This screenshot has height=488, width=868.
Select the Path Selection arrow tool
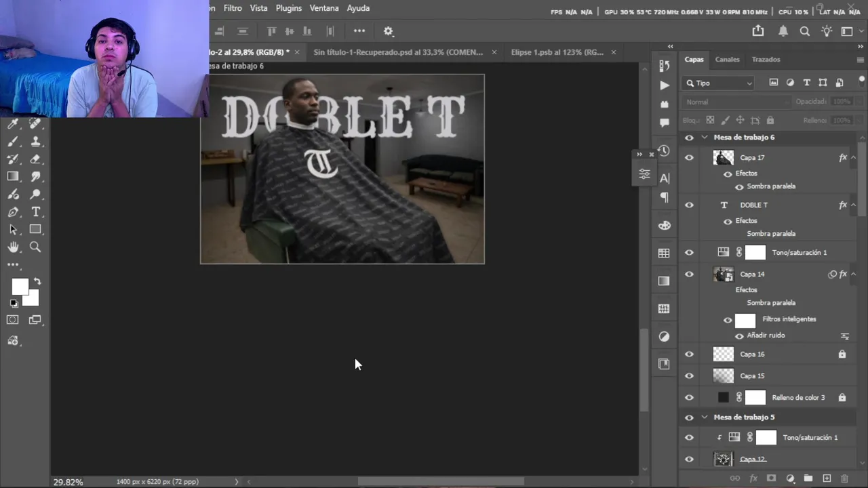[x=13, y=230]
